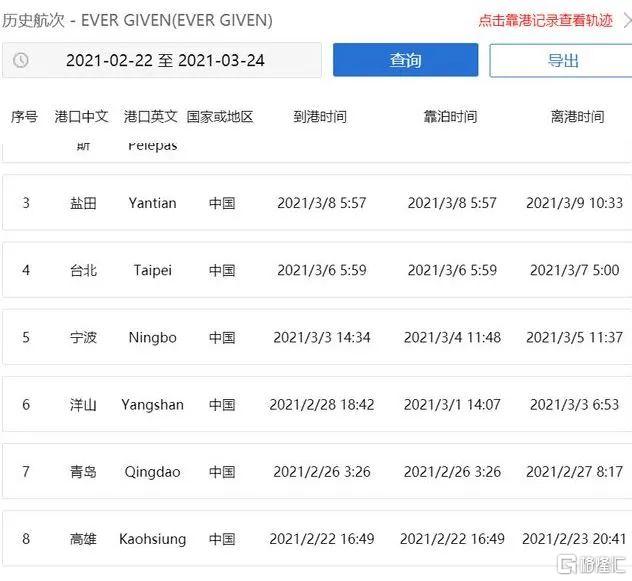Click the blue 查询 button
This screenshot has width=632, height=581.
[x=405, y=60]
